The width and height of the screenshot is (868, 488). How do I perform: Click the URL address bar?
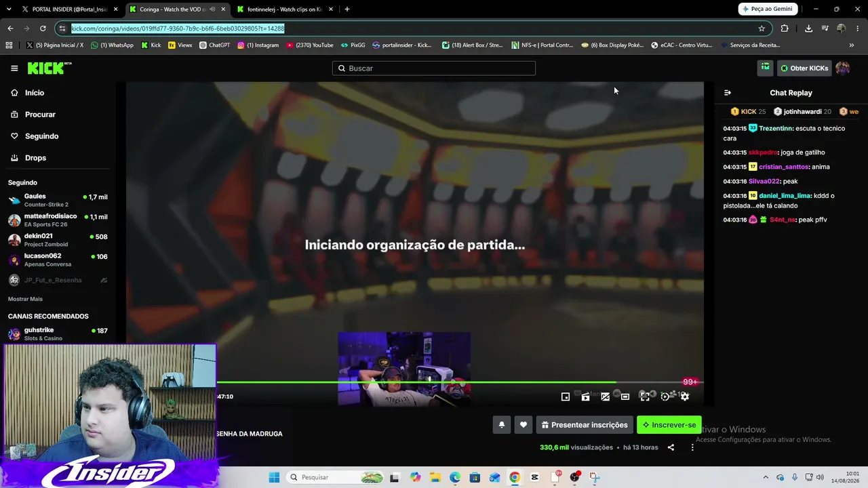414,28
